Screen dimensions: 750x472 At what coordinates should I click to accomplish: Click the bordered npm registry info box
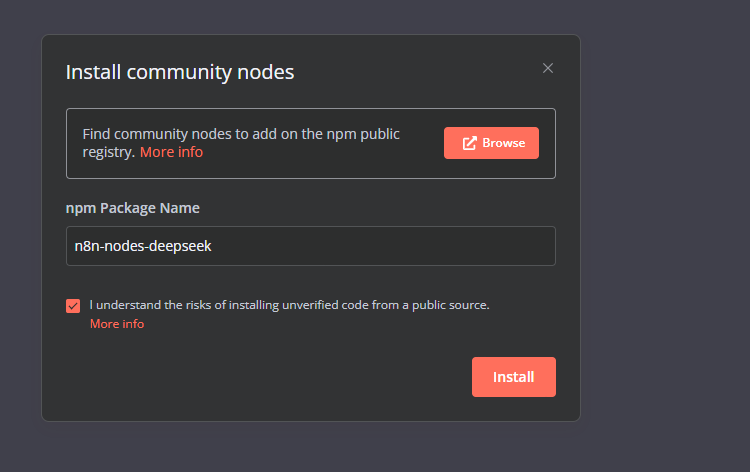(311, 143)
